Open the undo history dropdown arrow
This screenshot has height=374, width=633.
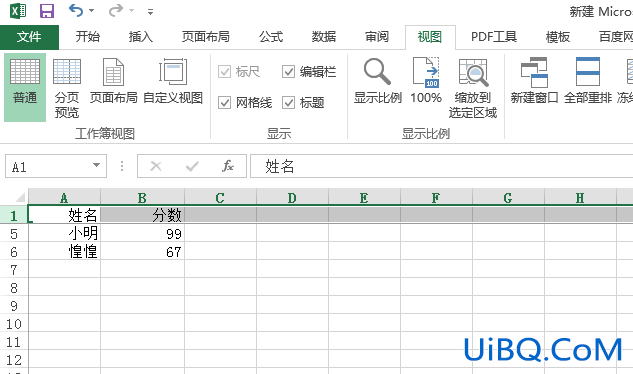[92, 11]
